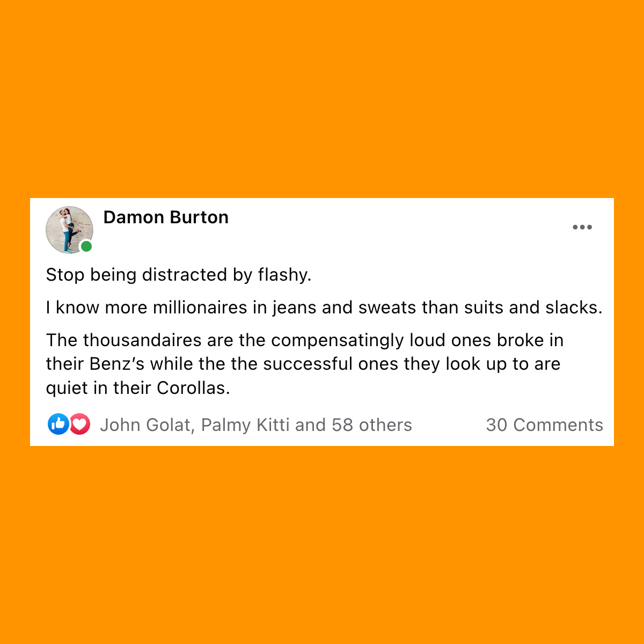The height and width of the screenshot is (644, 644).
Task: Show the "58 others" who reacted
Action: pyautogui.click(x=372, y=425)
